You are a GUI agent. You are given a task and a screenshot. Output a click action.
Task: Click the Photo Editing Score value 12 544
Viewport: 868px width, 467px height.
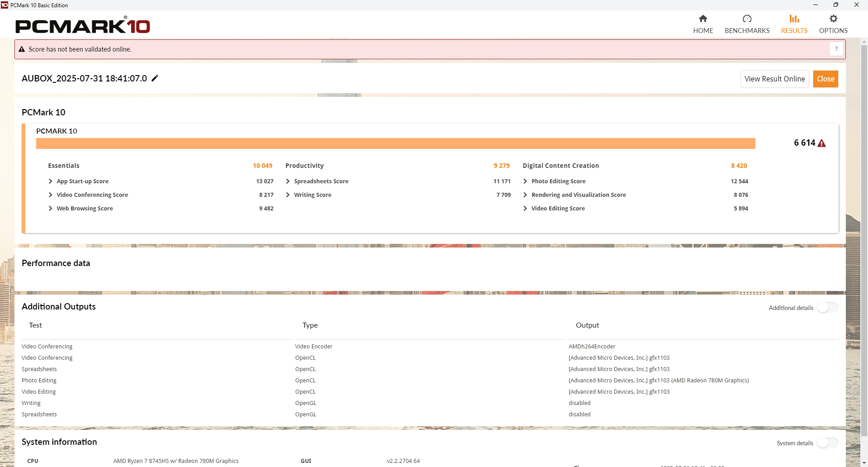point(739,181)
